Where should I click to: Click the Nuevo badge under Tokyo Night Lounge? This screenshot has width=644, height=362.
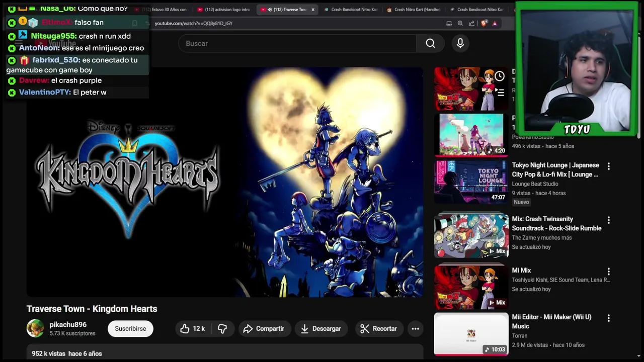point(521,202)
